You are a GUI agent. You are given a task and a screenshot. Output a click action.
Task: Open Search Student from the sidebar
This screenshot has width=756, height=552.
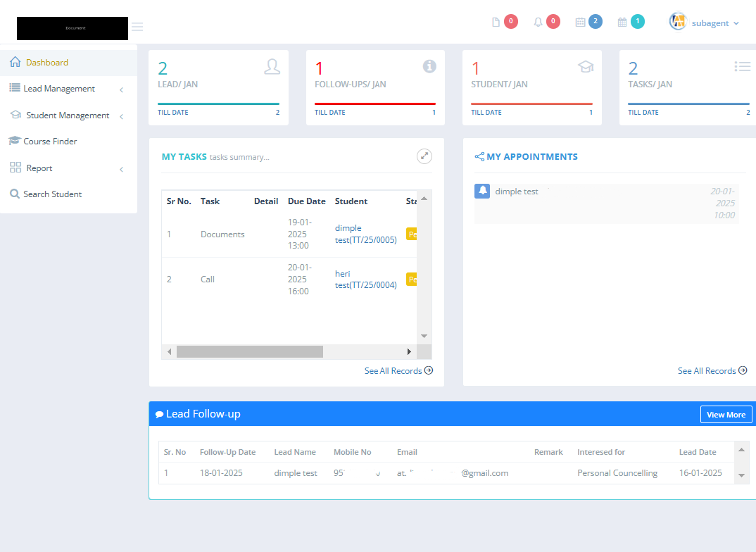[x=52, y=194]
